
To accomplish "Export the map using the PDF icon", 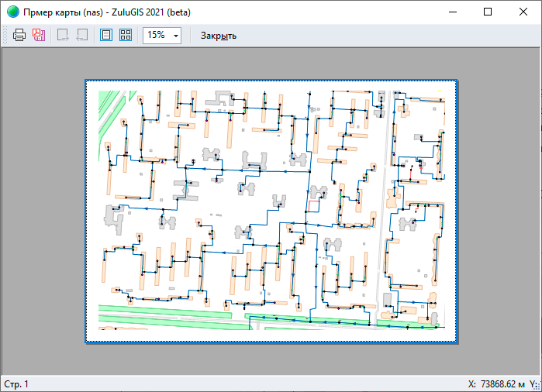I will click(39, 36).
